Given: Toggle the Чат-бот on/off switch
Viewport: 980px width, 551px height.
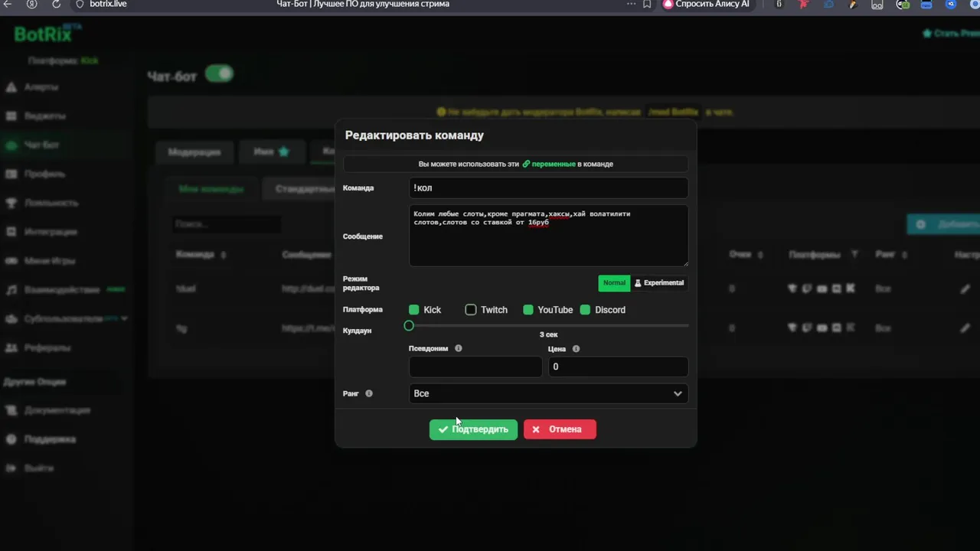Looking at the screenshot, I should click(219, 74).
